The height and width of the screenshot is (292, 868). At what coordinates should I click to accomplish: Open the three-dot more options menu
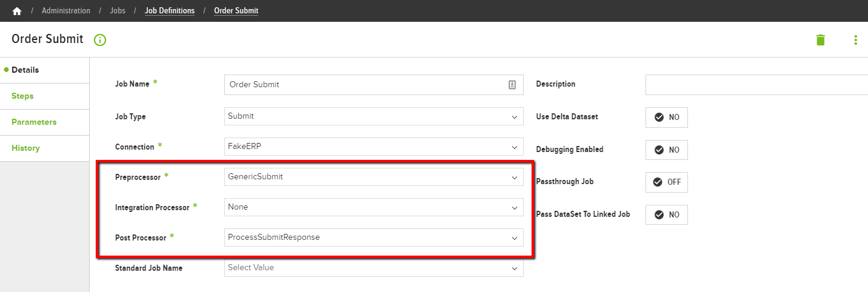point(855,40)
